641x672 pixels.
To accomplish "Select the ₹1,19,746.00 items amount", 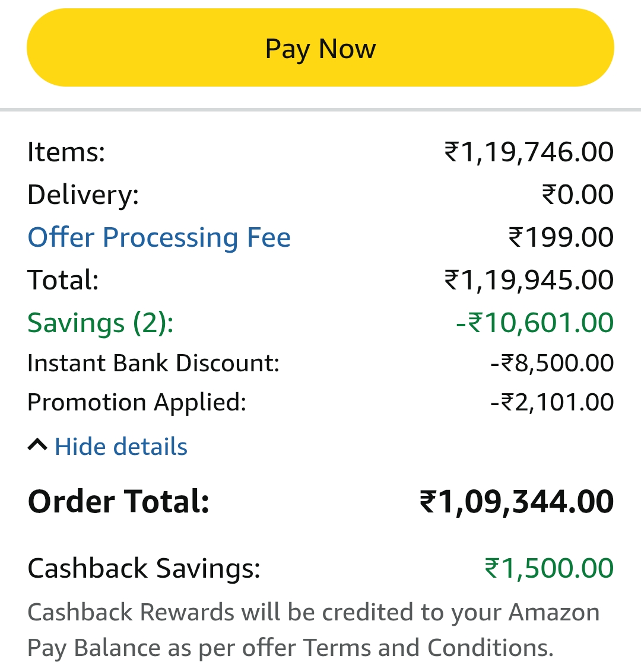I will tap(529, 152).
